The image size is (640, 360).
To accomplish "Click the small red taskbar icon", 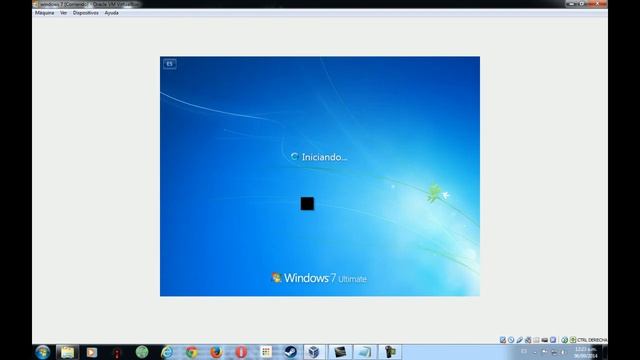I will (117, 353).
